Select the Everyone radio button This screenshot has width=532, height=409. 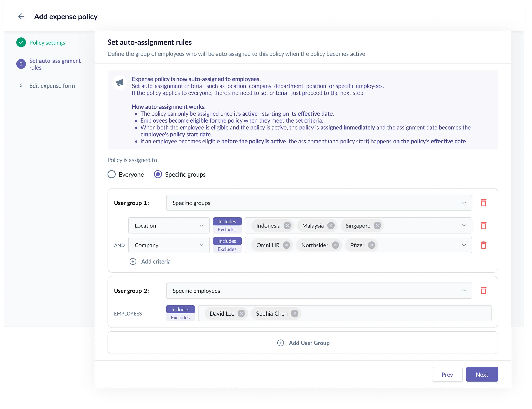pos(112,174)
